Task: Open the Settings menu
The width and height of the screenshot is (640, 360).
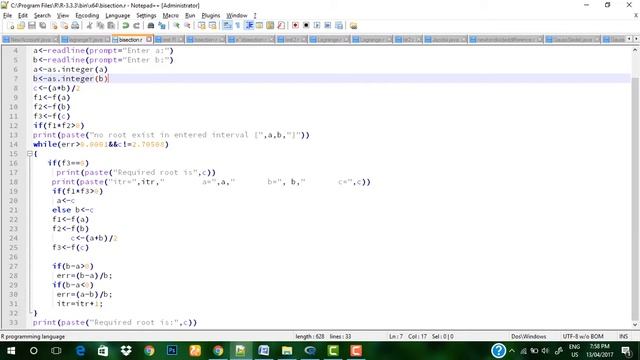Action: [146, 16]
